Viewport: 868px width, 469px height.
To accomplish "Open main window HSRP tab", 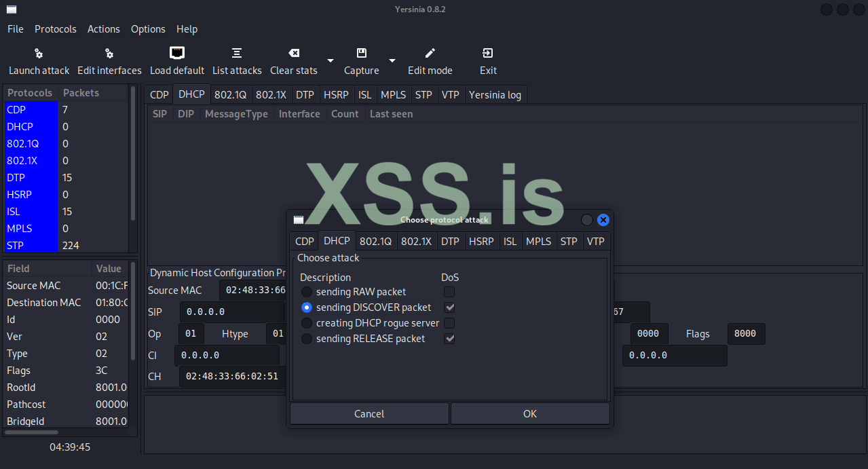I will pos(336,94).
